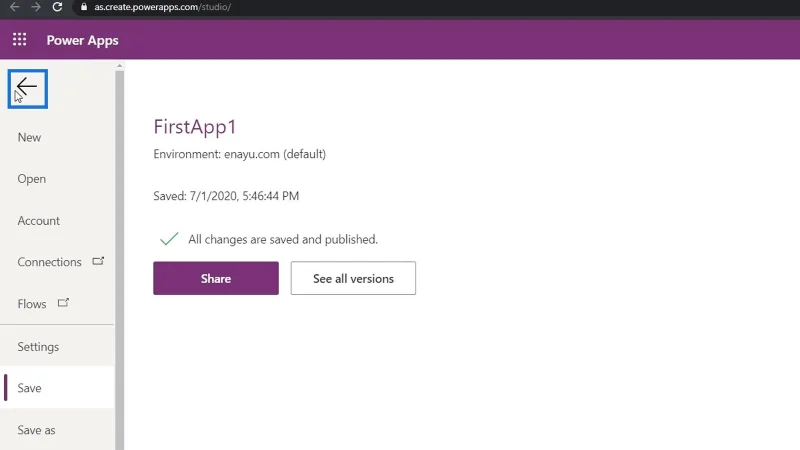Image resolution: width=800 pixels, height=450 pixels.
Task: Click the FirstApp1 app name heading
Action: pyautogui.click(x=195, y=127)
